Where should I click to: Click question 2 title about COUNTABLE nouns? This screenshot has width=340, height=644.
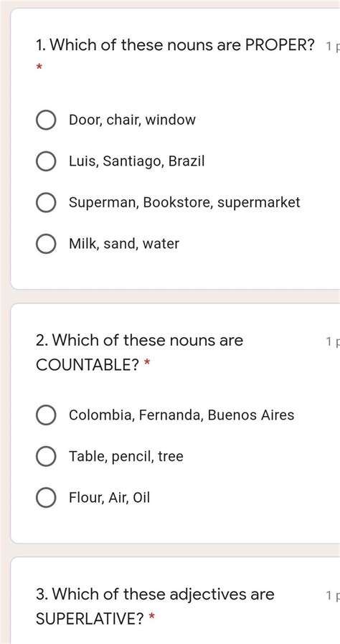tap(140, 352)
